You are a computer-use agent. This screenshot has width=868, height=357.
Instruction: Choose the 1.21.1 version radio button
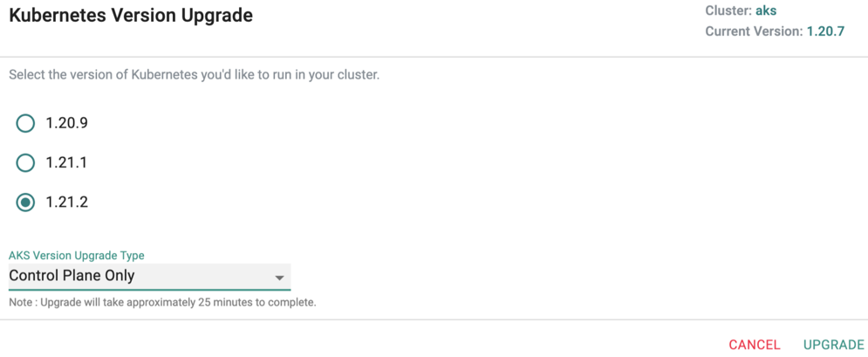point(25,162)
